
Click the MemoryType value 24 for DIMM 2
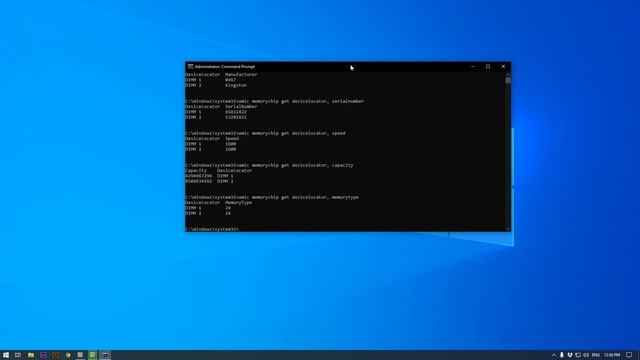[228, 213]
